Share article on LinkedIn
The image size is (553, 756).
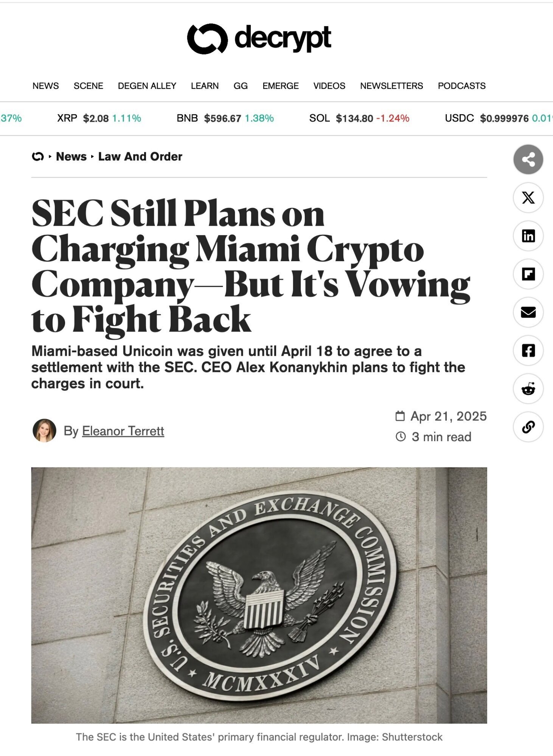(x=528, y=236)
